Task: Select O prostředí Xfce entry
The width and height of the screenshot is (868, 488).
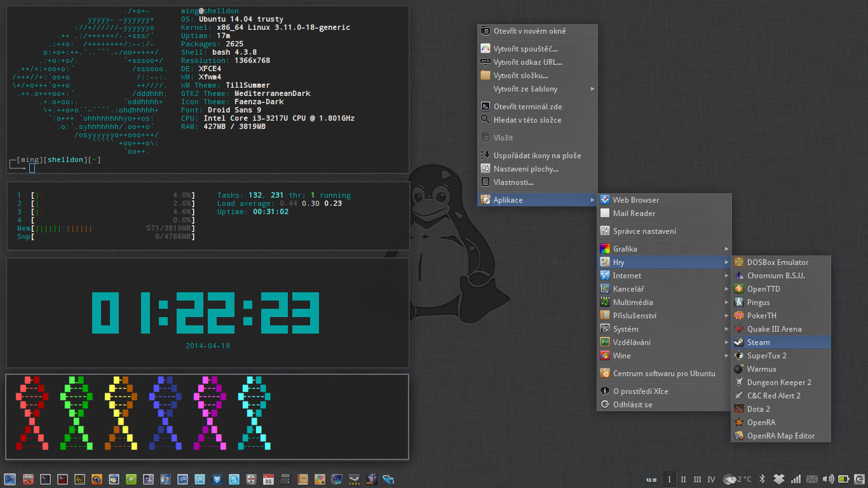Action: 665,391
